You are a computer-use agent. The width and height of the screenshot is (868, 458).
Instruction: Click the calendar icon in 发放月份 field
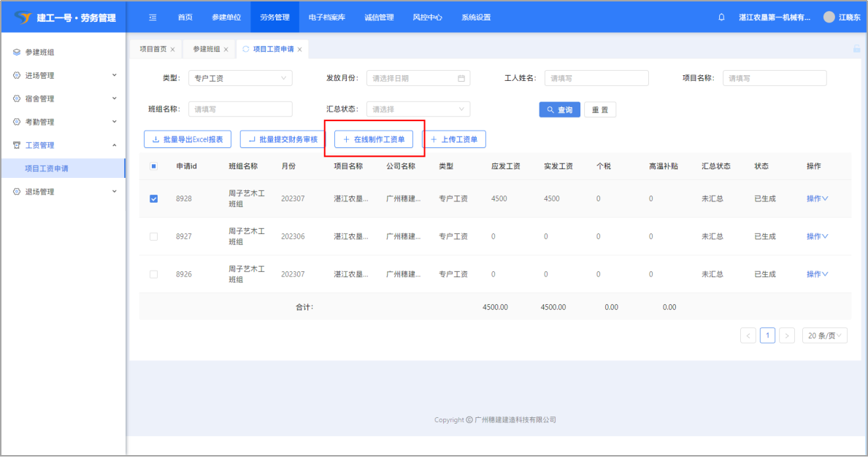pos(461,78)
